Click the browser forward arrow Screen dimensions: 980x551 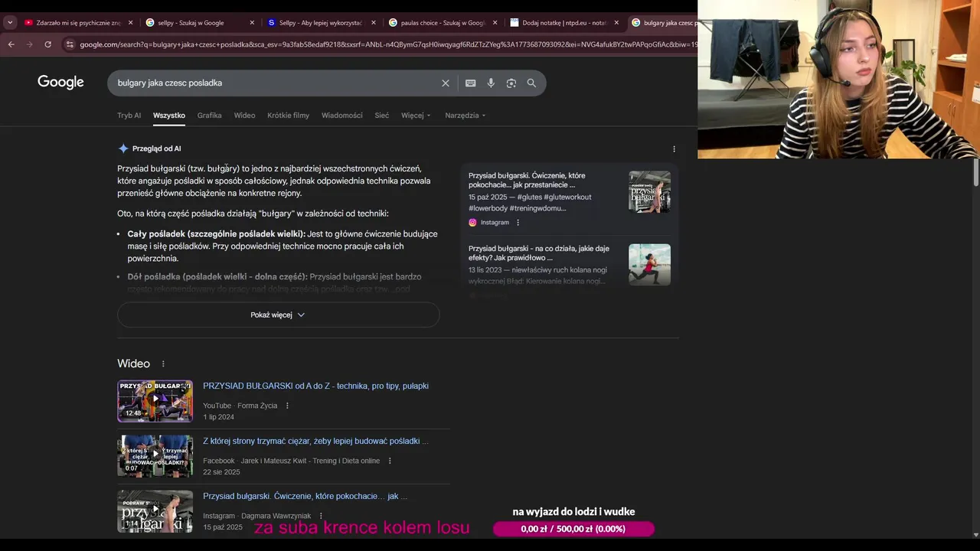click(30, 44)
